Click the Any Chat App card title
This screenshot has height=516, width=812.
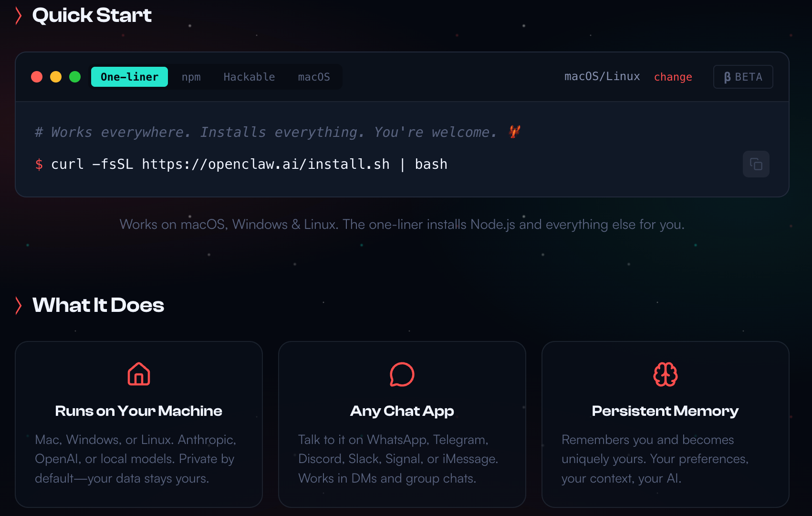pos(402,411)
